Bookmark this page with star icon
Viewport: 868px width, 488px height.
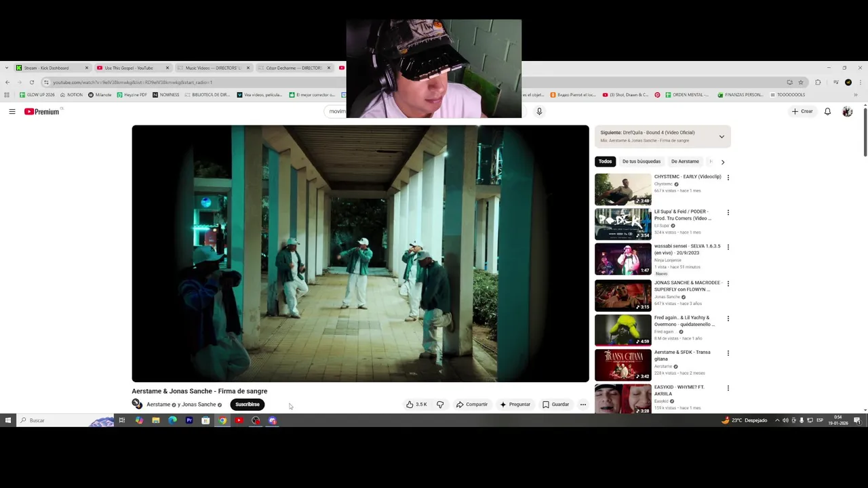801,82
